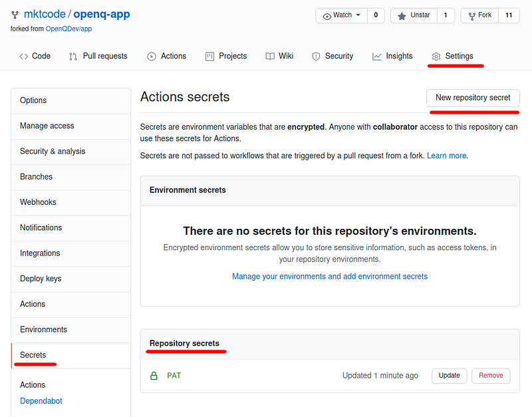Click the pull request icon
The height and width of the screenshot is (417, 532).
click(73, 57)
